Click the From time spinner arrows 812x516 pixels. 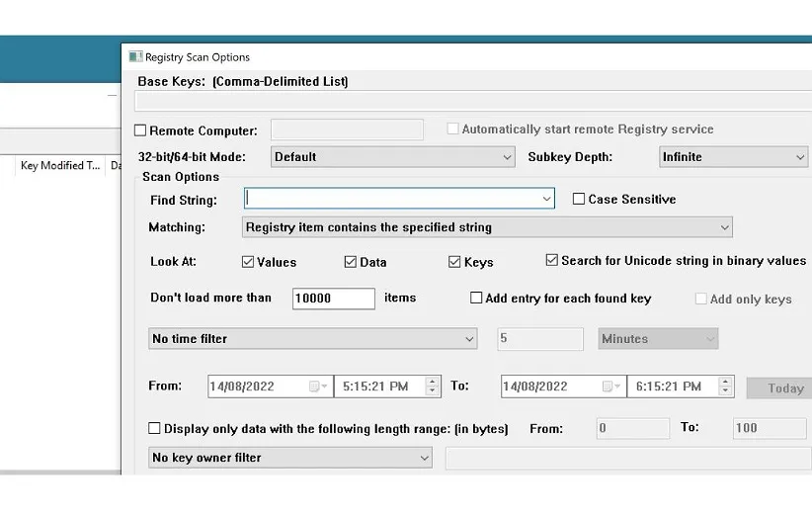432,387
